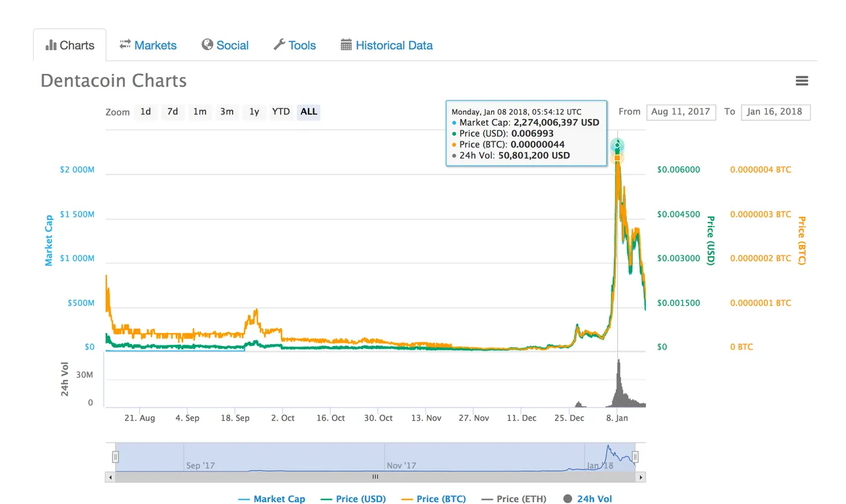The height and width of the screenshot is (504, 846).
Task: Toggle the Price (ETH) series in legend
Action: (x=514, y=499)
